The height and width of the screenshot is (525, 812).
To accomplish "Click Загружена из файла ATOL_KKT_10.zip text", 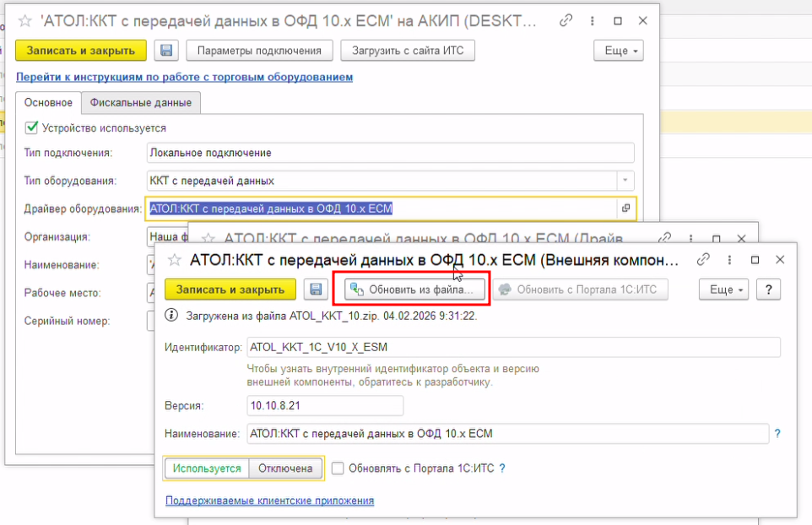I will [332, 316].
